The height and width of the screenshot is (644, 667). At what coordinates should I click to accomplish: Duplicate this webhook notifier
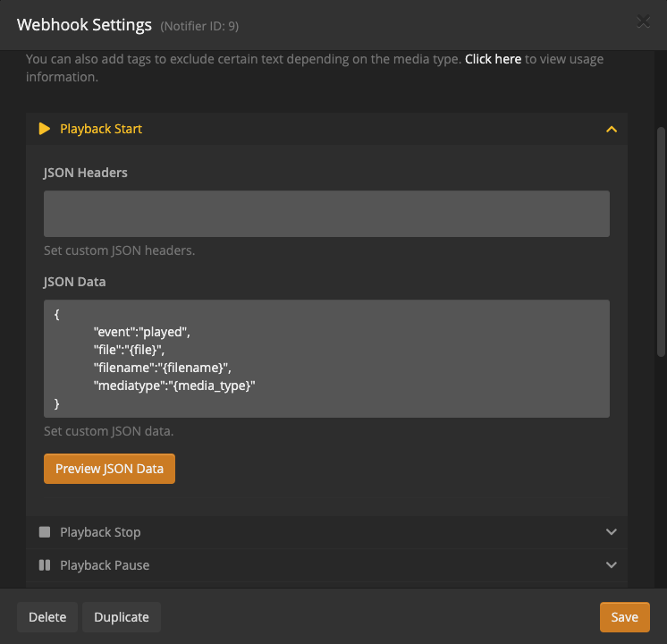(122, 617)
